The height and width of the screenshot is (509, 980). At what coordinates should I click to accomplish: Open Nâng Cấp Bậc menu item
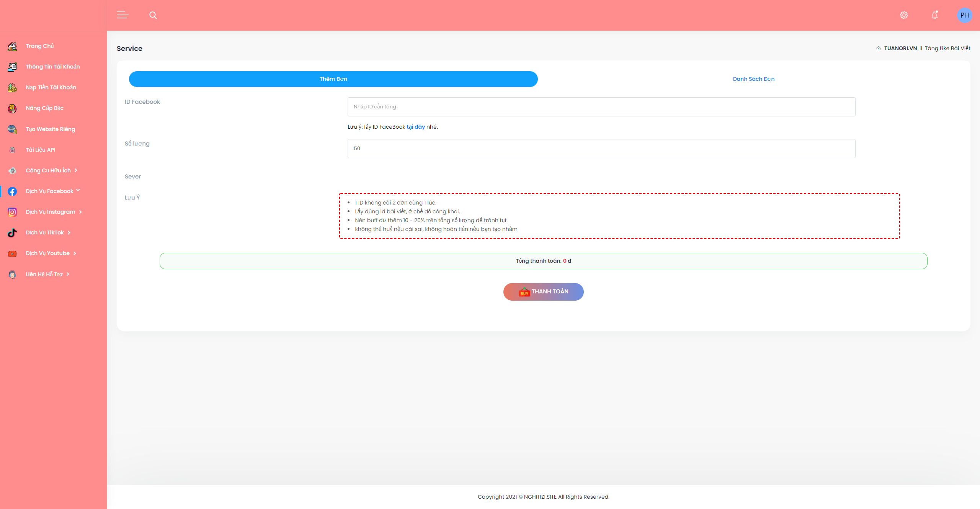pos(45,108)
